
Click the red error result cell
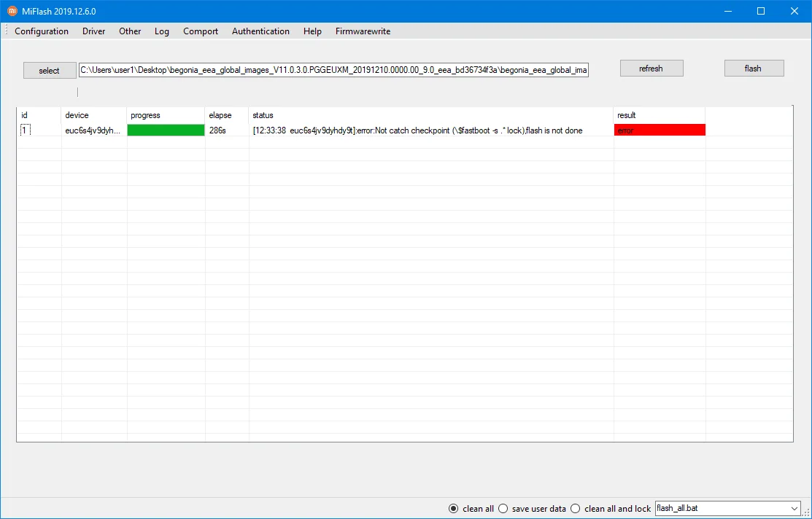[660, 129]
